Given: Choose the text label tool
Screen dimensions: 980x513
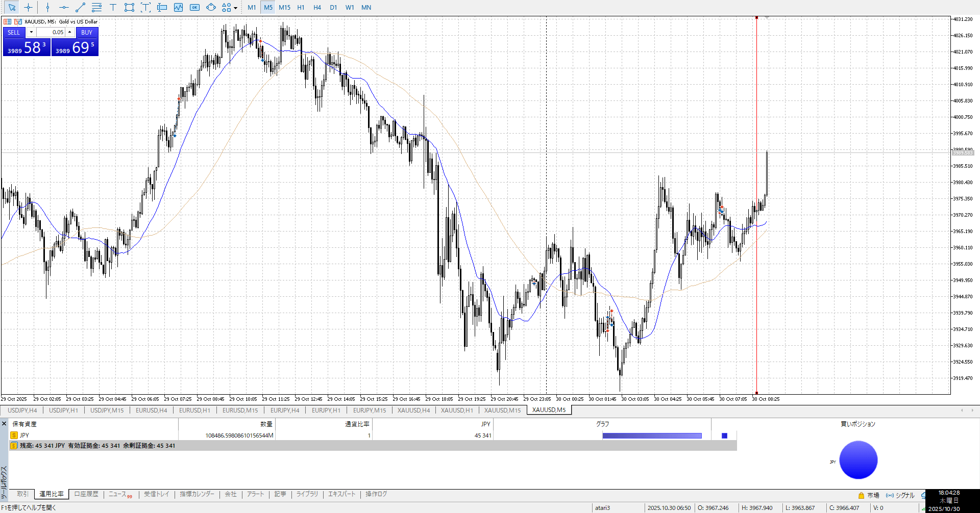Looking at the screenshot, I should click(113, 7).
